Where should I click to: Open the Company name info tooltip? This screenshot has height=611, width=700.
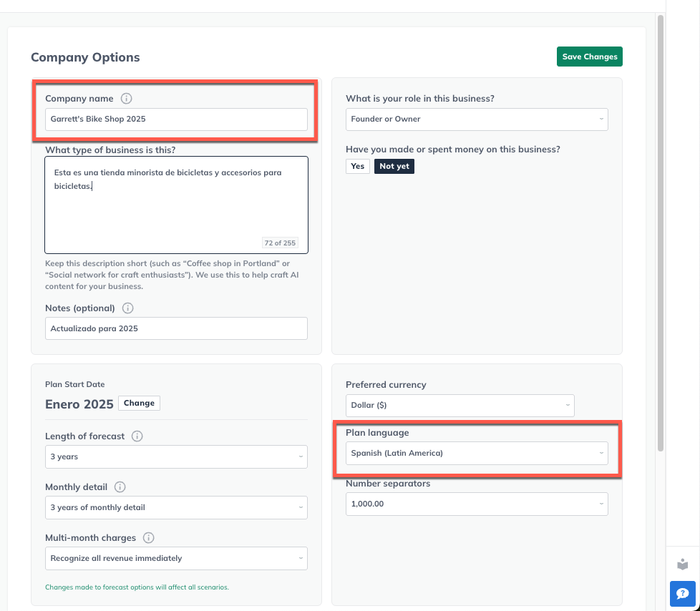pyautogui.click(x=127, y=98)
